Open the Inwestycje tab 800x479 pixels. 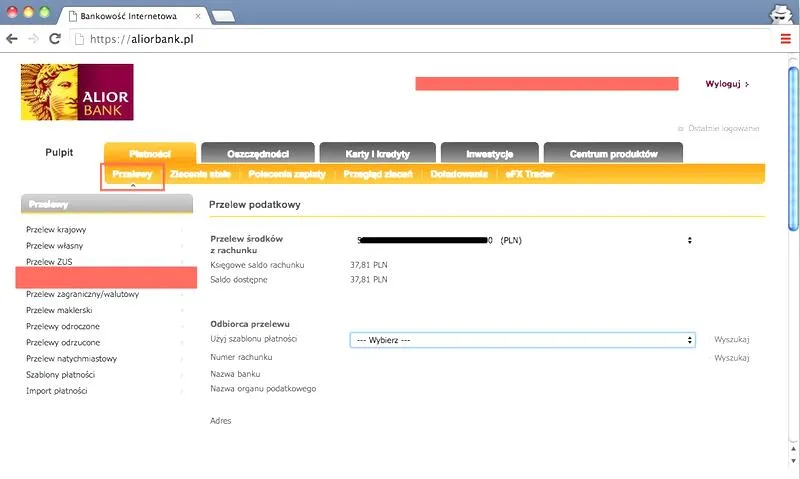489,154
